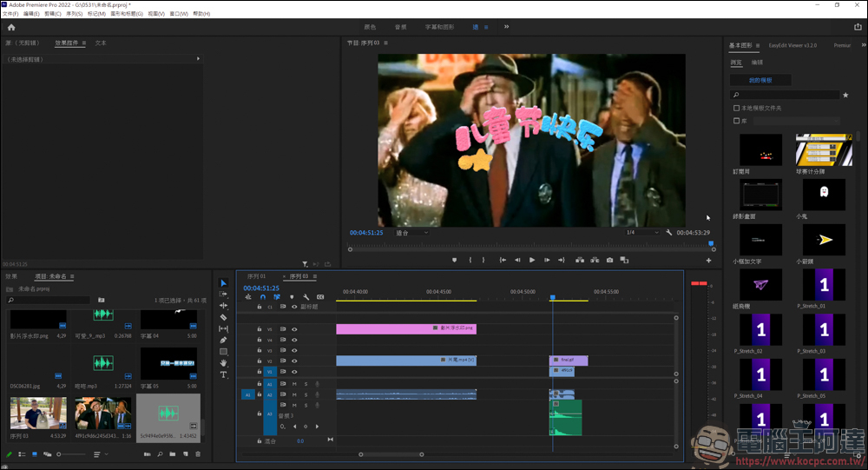Enable the local templates folder checkbox

[x=737, y=108]
